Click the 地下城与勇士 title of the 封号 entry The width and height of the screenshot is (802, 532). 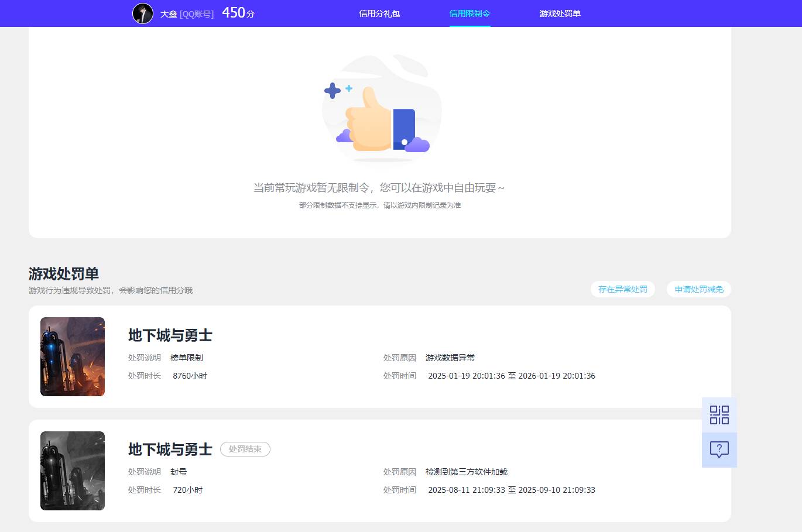pos(170,449)
